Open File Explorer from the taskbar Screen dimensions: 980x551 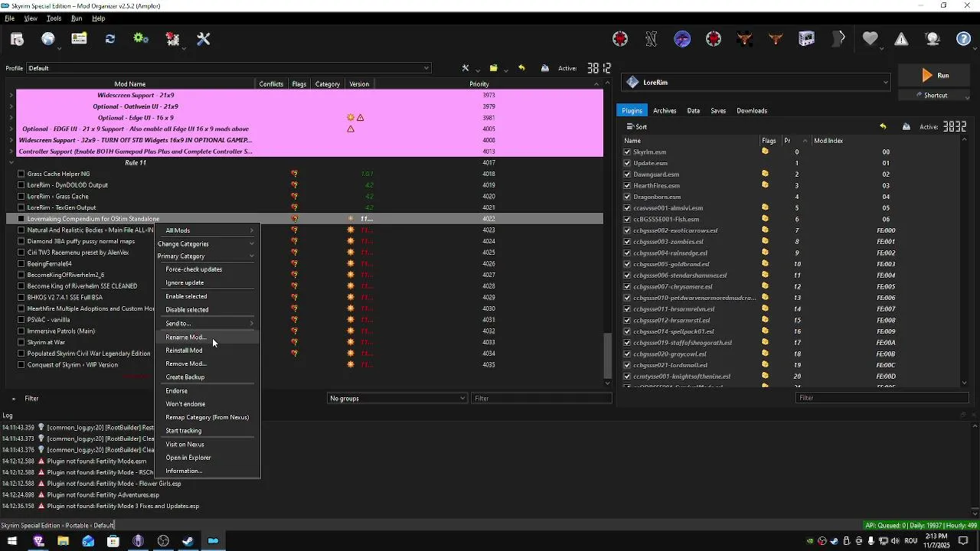63,541
